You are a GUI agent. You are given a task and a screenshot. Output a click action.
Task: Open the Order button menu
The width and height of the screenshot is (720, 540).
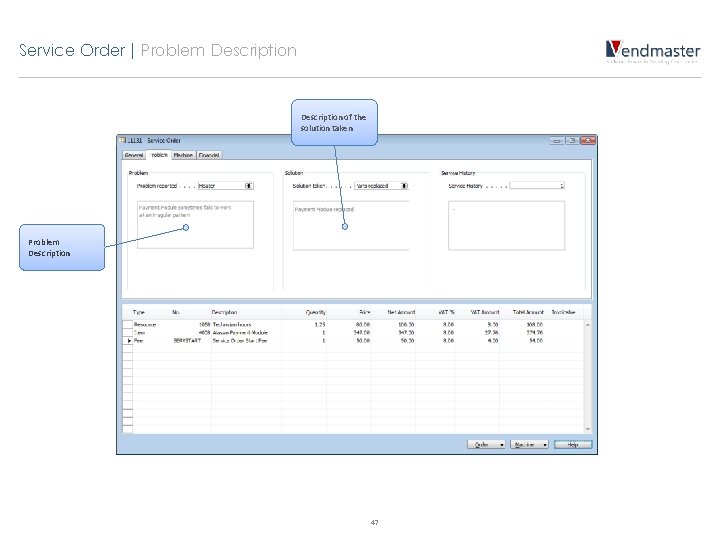click(x=486, y=444)
